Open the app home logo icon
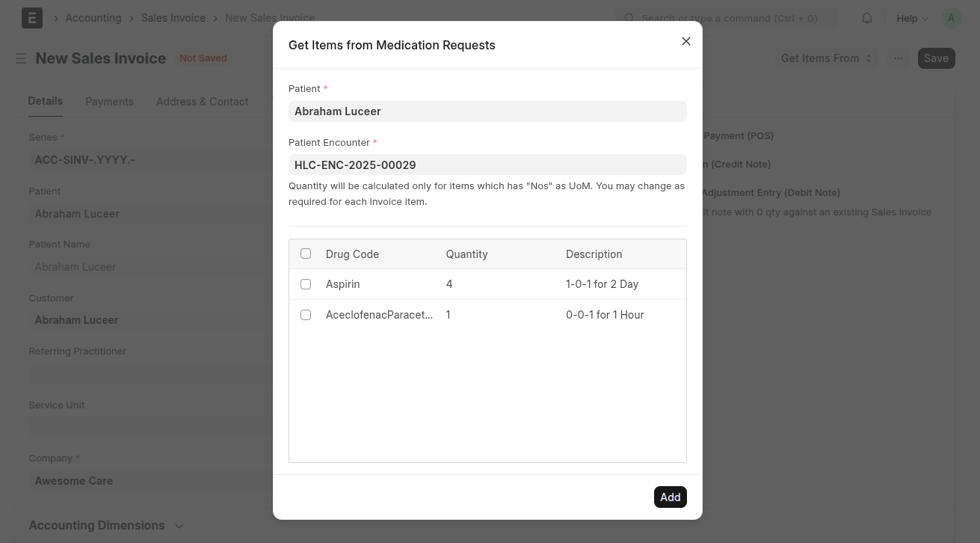Viewport: 980px width, 543px height. coord(32,18)
